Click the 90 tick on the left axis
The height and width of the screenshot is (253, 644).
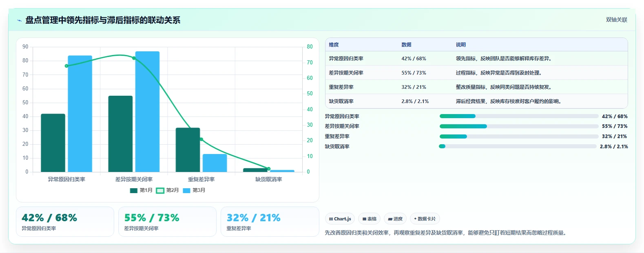(x=25, y=47)
